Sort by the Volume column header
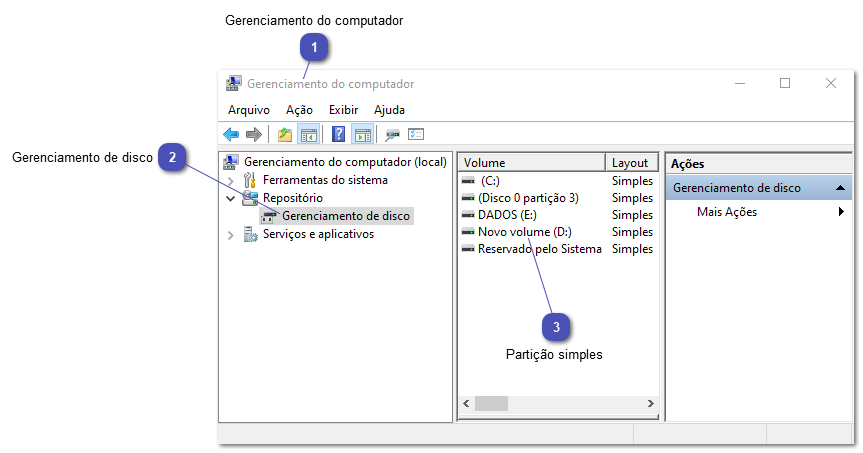Screen dimensions: 863x453 [532, 163]
